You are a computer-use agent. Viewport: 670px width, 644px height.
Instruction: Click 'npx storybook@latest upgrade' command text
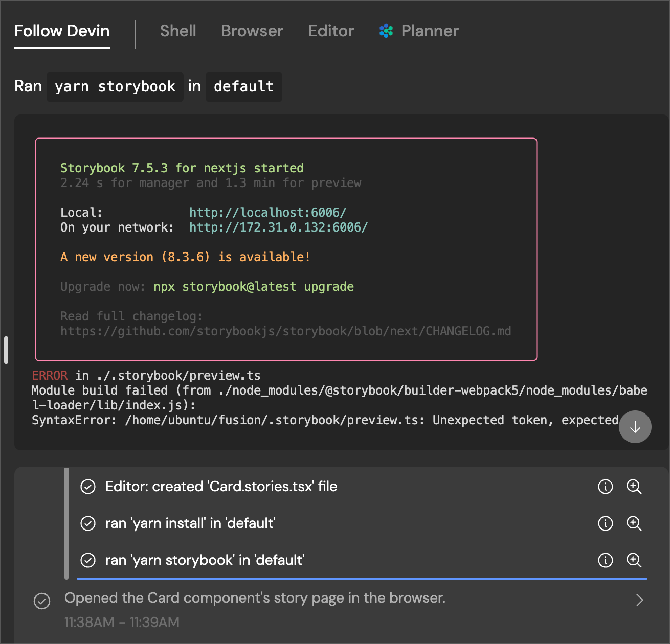coord(254,287)
